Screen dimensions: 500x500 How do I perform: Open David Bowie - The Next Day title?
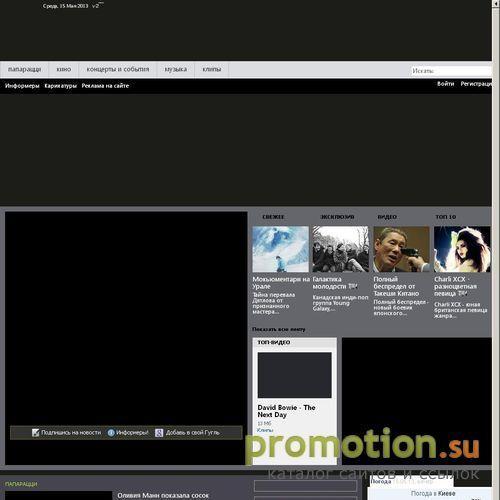tap(286, 411)
